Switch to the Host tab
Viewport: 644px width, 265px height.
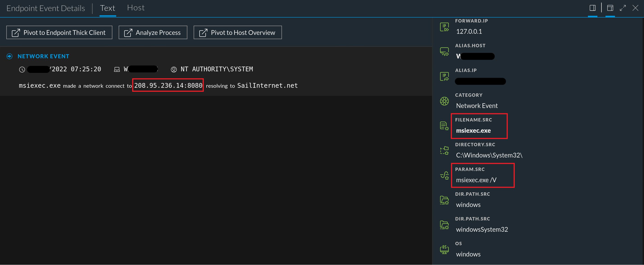(x=136, y=8)
